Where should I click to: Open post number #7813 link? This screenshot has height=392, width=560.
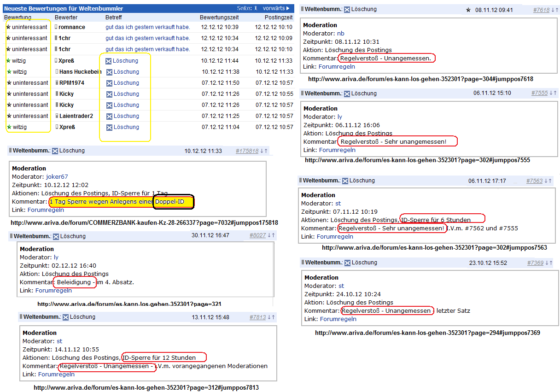[257, 317]
